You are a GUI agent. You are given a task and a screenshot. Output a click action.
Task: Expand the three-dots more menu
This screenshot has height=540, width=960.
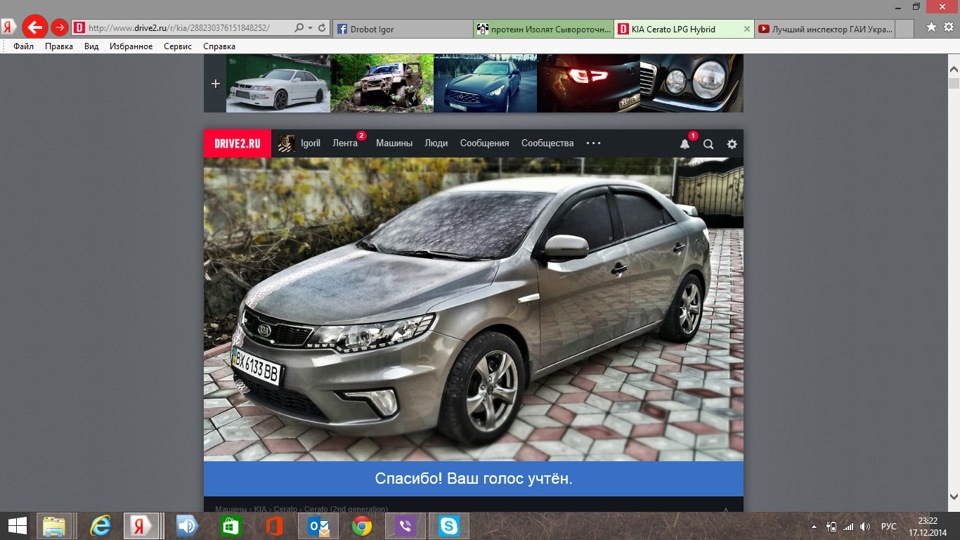click(x=593, y=143)
